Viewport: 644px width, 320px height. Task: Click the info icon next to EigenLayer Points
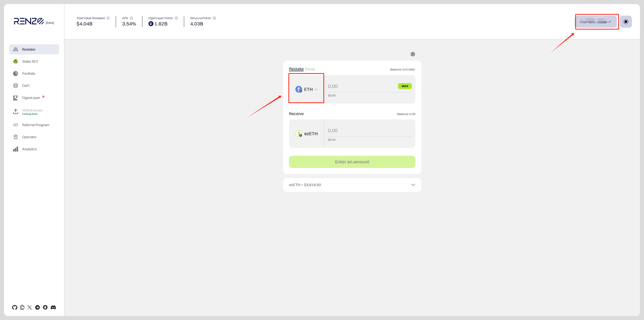[176, 18]
